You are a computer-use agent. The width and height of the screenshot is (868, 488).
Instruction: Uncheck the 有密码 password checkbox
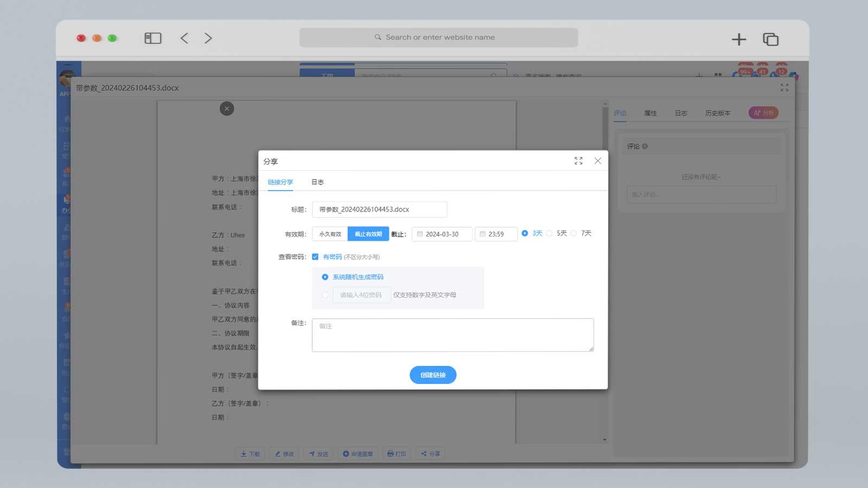click(315, 256)
